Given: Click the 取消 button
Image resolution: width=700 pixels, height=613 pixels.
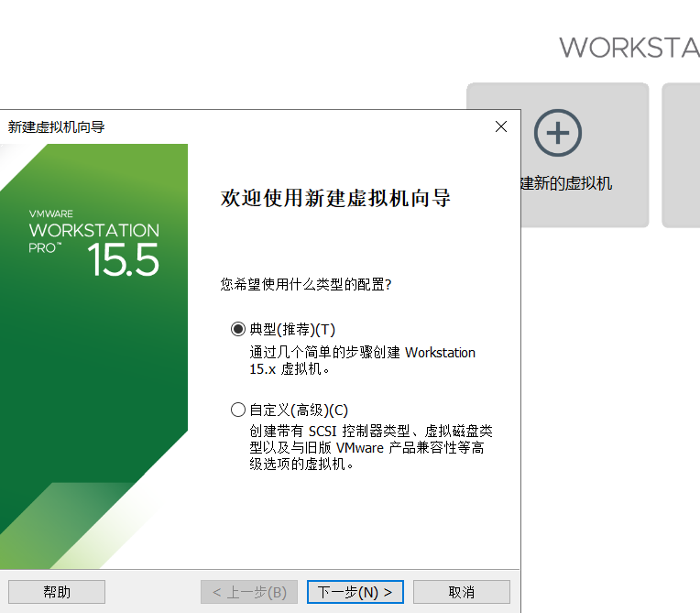Looking at the screenshot, I should point(461,592).
